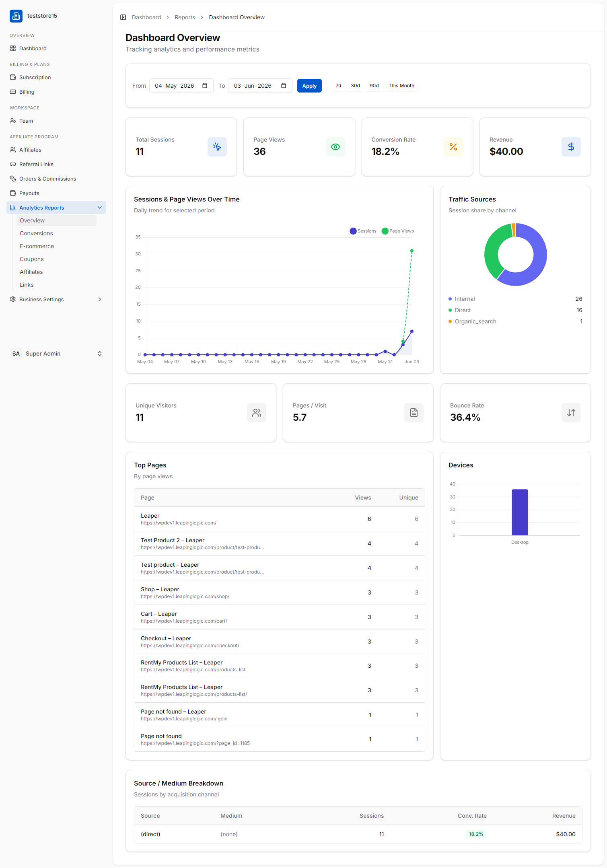Select the 90d quick range

tap(374, 86)
